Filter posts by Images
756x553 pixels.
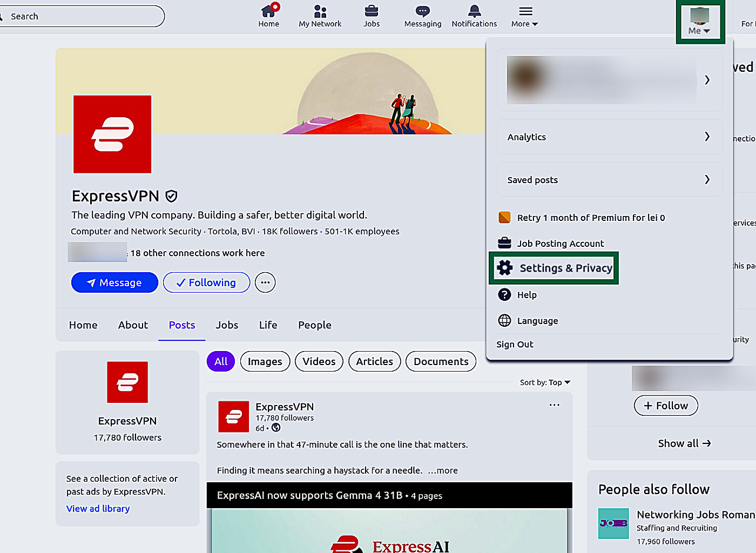click(x=265, y=361)
